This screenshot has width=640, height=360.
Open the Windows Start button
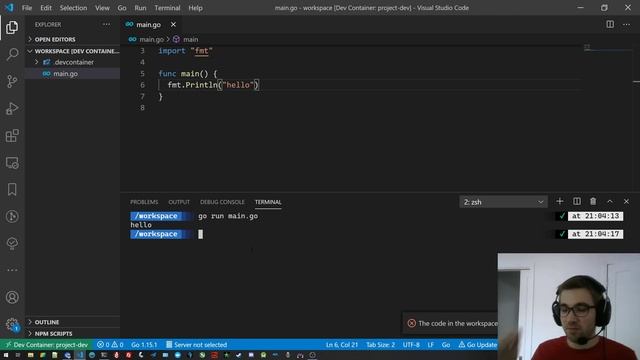[x=6, y=355]
